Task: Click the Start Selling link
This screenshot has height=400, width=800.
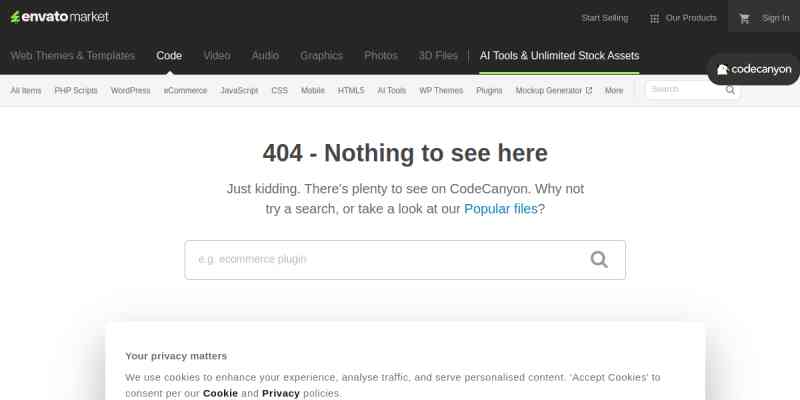Action: coord(605,18)
